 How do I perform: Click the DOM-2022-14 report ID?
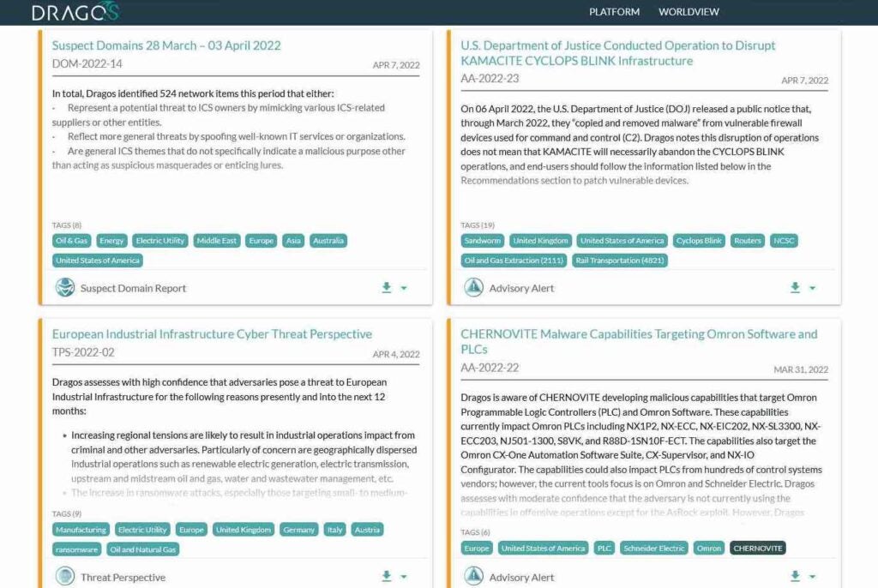(87, 63)
